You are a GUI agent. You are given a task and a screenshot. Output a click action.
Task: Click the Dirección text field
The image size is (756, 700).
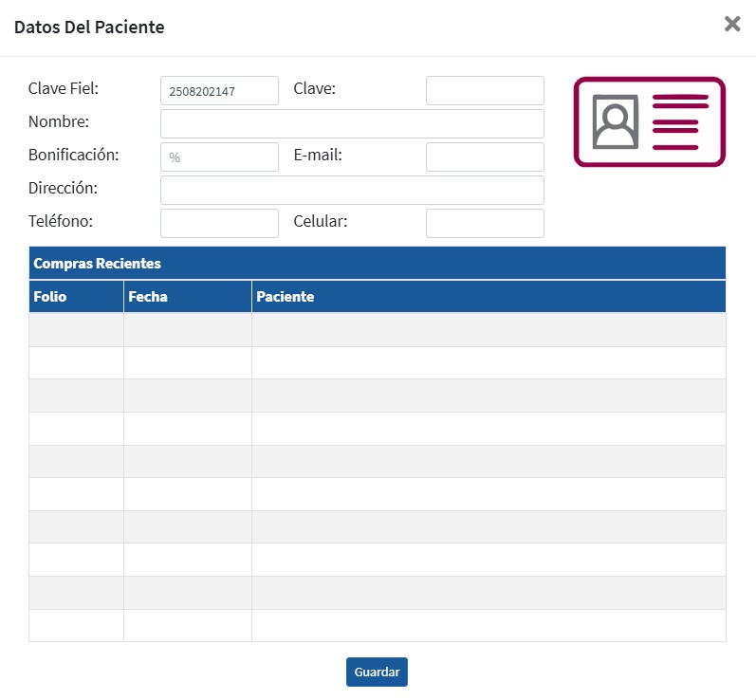pyautogui.click(x=352, y=191)
